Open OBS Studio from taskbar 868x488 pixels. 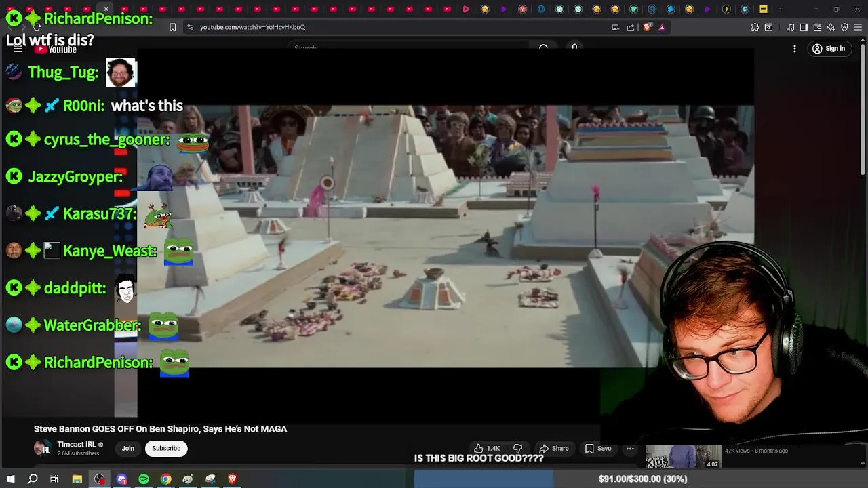click(99, 479)
